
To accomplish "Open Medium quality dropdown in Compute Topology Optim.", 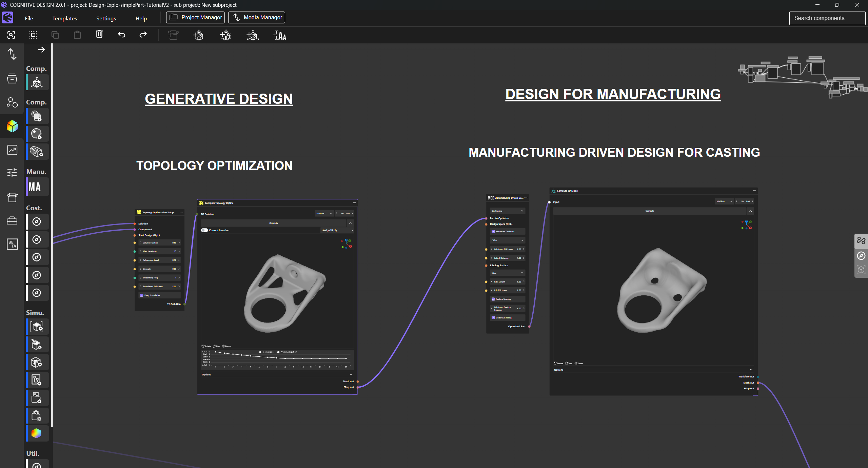I will click(324, 214).
